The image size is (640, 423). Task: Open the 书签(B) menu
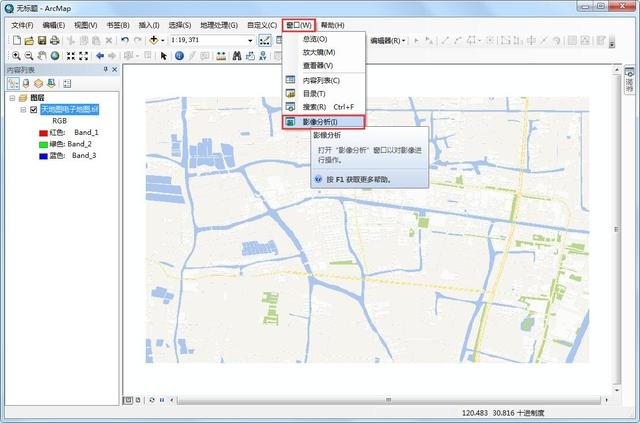click(x=118, y=25)
